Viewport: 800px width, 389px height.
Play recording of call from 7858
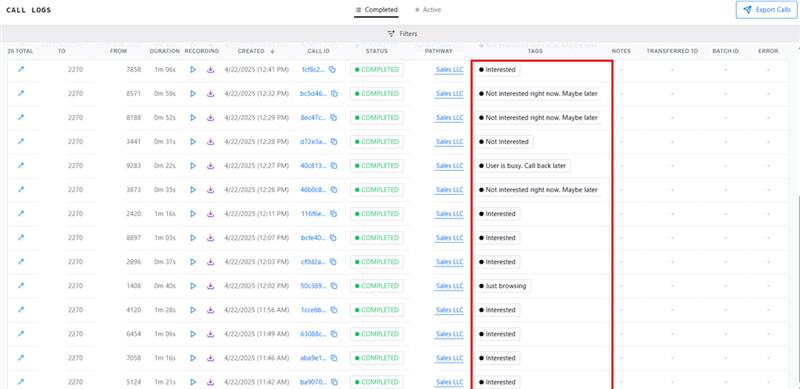pyautogui.click(x=193, y=69)
